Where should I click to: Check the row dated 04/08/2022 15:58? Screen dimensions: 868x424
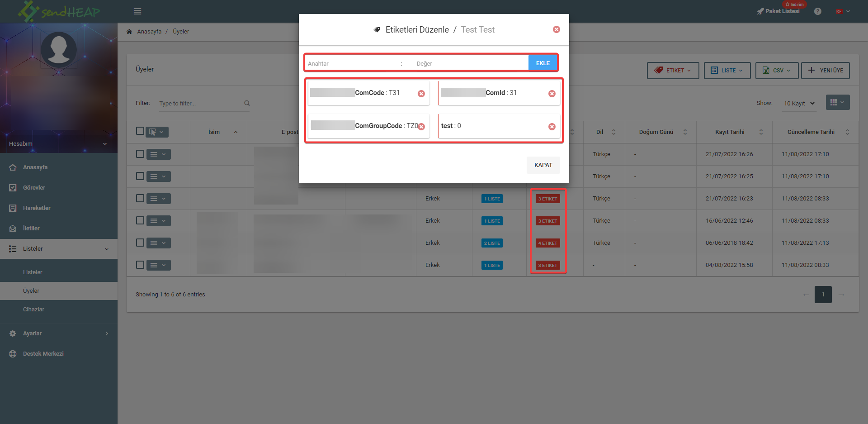(140, 265)
